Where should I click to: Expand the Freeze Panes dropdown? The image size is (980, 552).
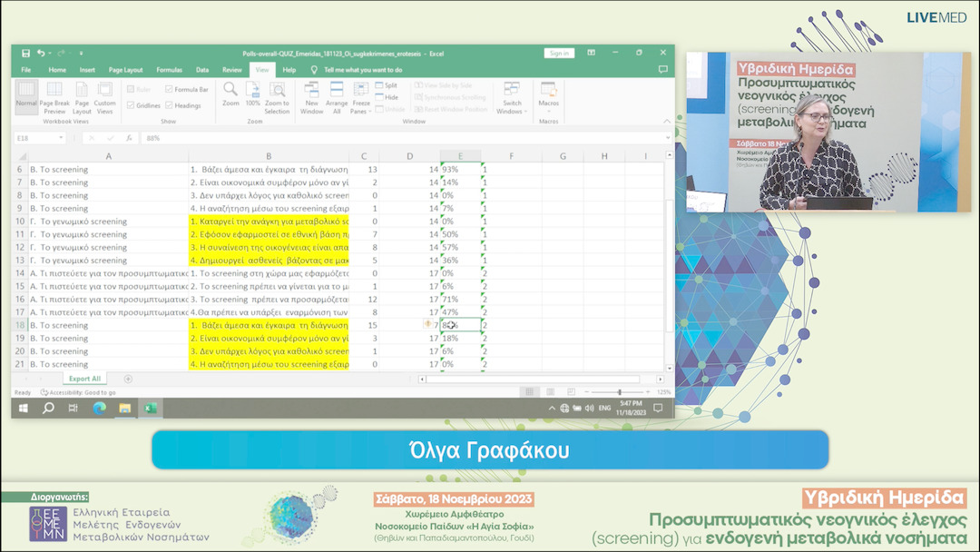(x=361, y=96)
